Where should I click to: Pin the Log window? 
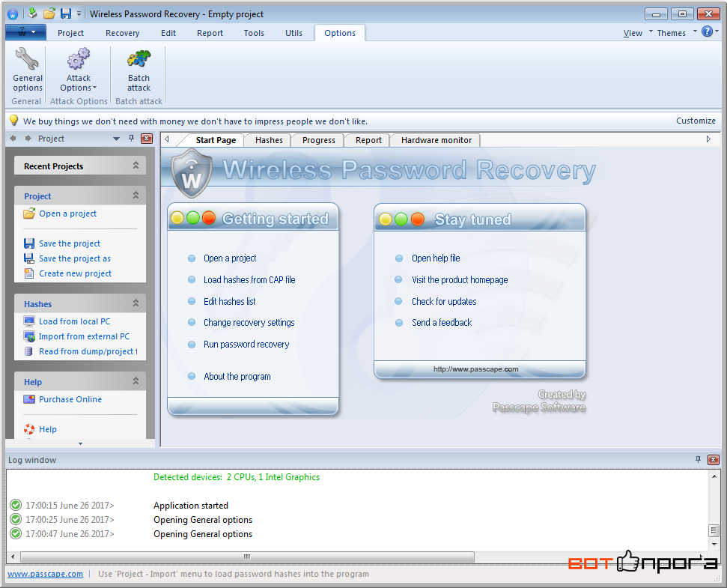click(x=699, y=460)
